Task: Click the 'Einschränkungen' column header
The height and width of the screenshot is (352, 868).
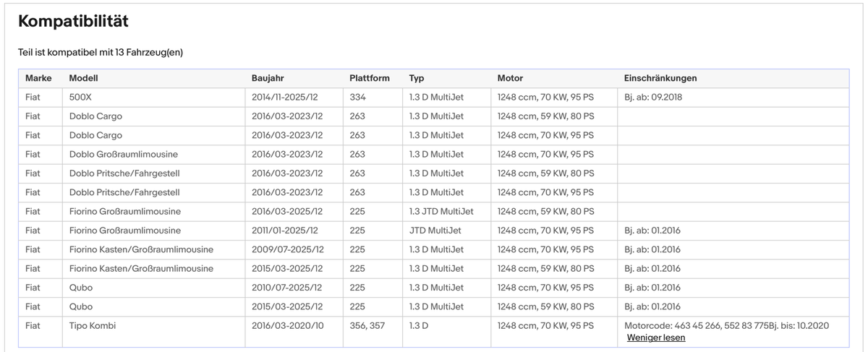Action: 660,78
